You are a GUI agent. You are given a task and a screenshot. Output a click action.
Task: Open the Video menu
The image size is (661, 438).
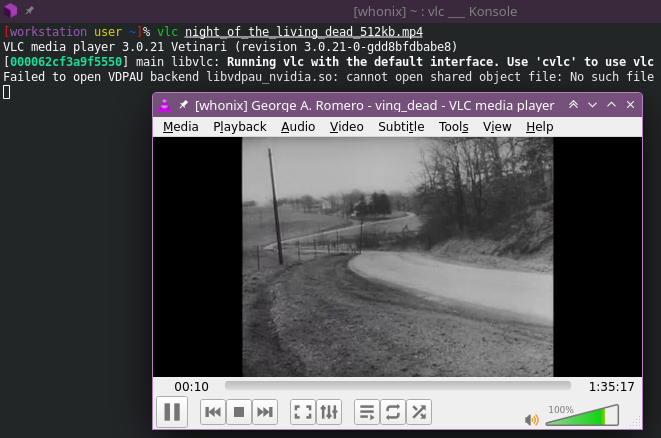click(347, 127)
